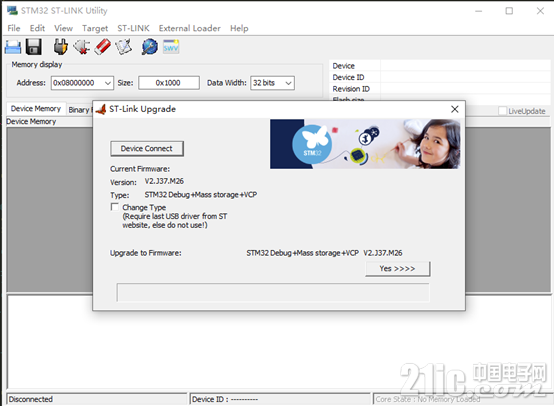Open the Target menu
The image size is (554, 406).
point(95,28)
